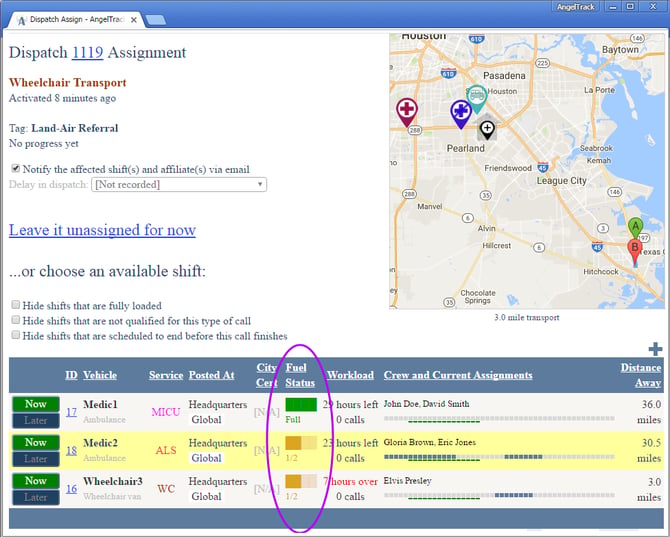The image size is (670, 537).
Task: Enable hide shifts ending before call finishes
Action: (x=16, y=335)
